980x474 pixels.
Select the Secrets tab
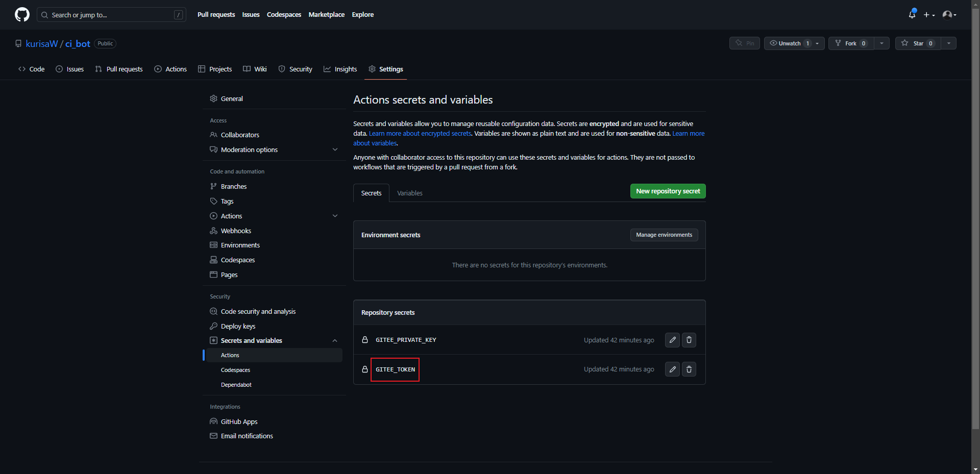pos(371,193)
